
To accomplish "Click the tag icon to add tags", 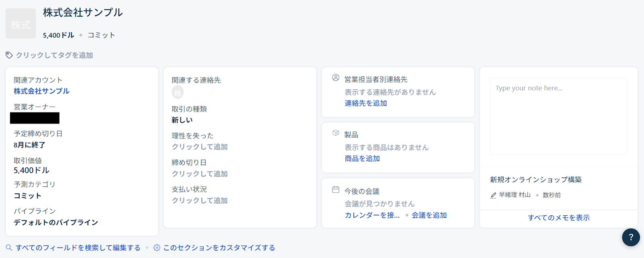I will click(9, 55).
